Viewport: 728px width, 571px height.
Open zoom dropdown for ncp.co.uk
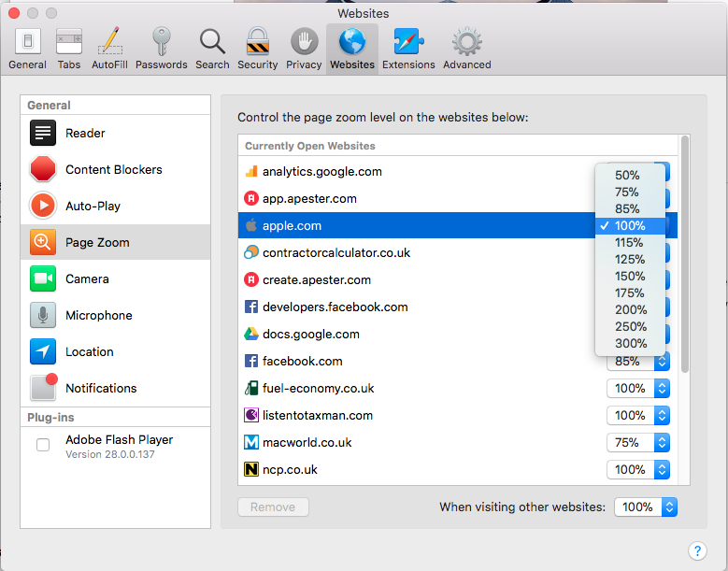pos(638,469)
